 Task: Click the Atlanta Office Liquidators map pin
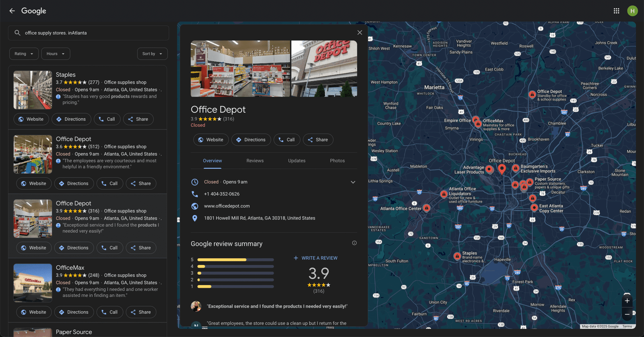[444, 194]
